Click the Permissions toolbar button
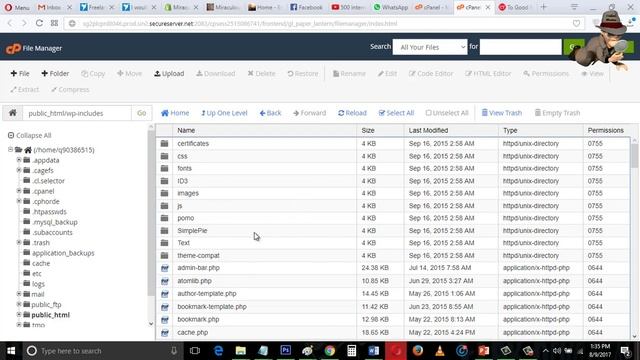This screenshot has width=640, height=360. [546, 73]
